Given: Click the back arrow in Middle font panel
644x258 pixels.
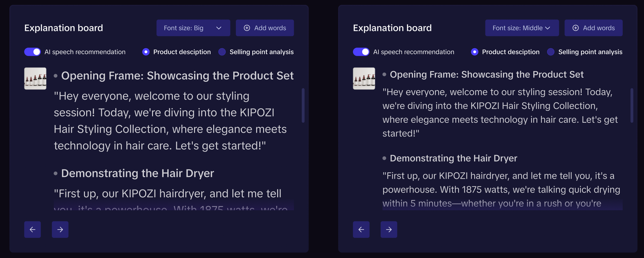Looking at the screenshot, I should pos(361,230).
